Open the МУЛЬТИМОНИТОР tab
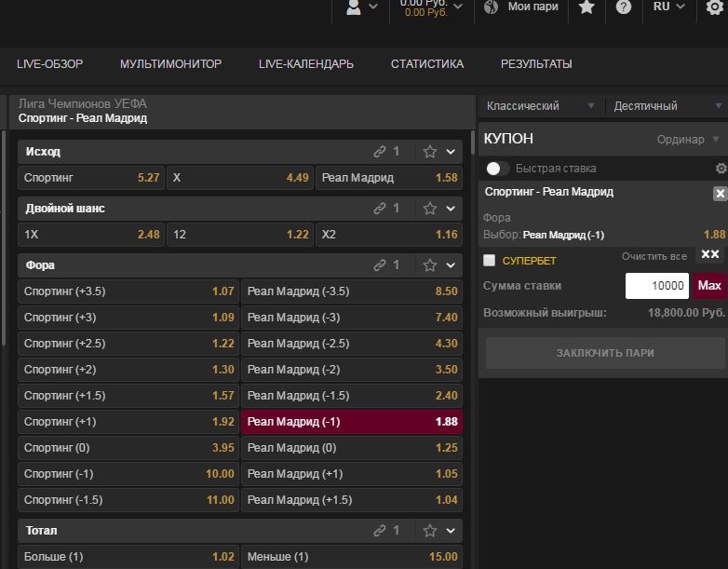 171,64
